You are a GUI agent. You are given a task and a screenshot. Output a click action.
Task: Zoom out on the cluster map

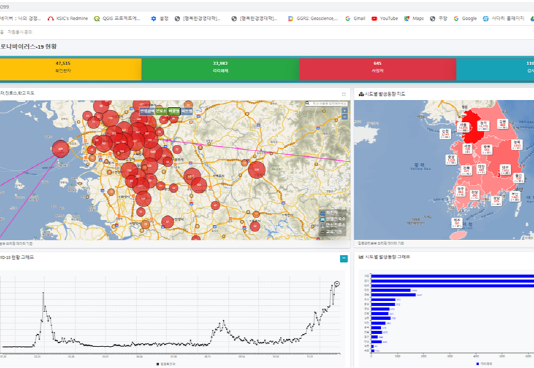click(345, 117)
